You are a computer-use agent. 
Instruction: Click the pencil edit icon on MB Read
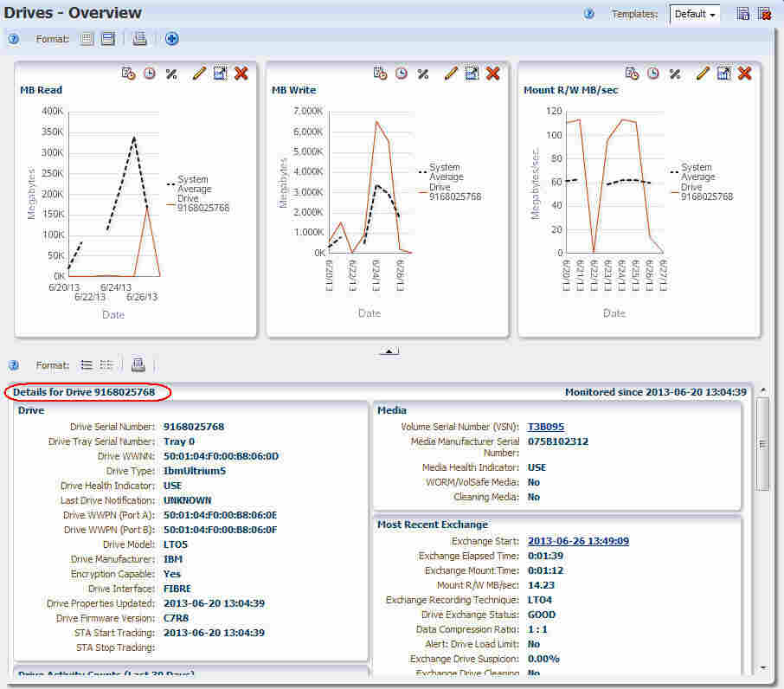tap(199, 74)
